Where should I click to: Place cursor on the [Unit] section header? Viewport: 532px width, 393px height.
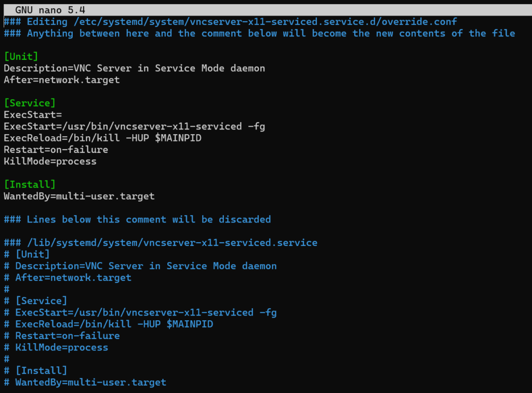point(21,56)
